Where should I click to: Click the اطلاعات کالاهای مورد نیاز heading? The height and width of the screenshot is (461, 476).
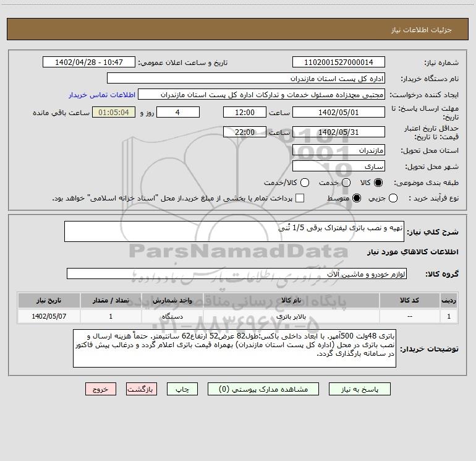tap(412, 252)
